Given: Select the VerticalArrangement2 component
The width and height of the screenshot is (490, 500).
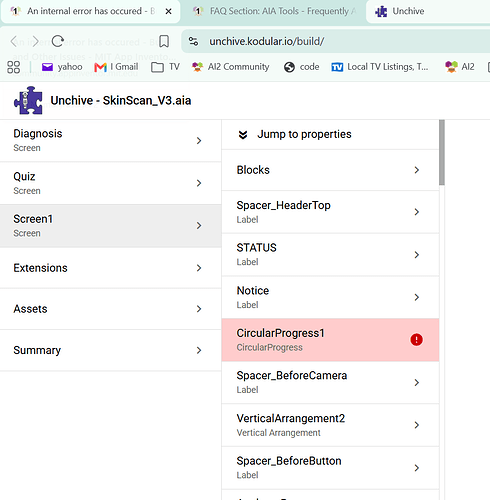Looking at the screenshot, I should click(330, 425).
